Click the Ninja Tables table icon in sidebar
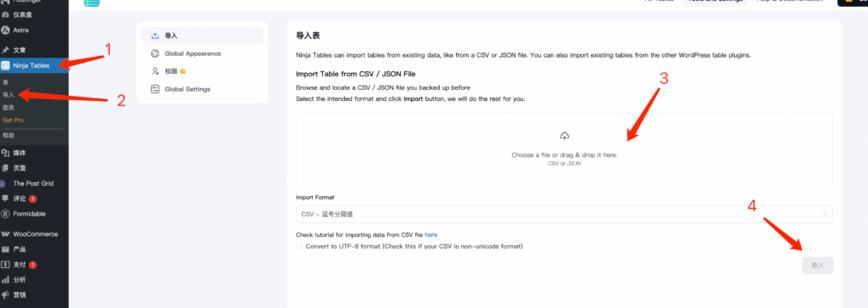Viewport: 868px width, 308px height. tap(5, 65)
